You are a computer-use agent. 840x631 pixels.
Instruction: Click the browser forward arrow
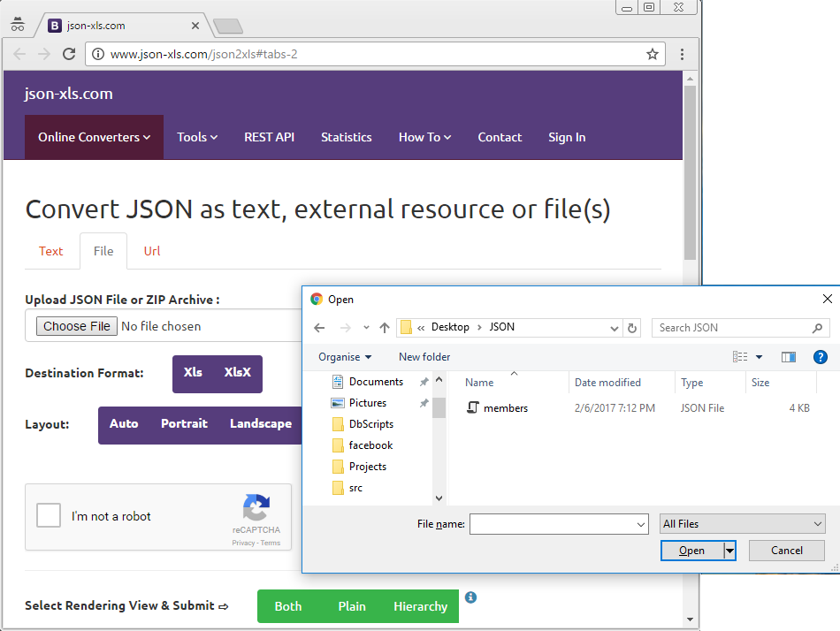pos(44,54)
